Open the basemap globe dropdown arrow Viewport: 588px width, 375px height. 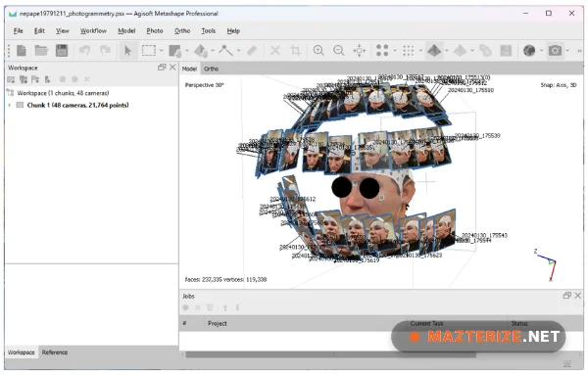pyautogui.click(x=541, y=50)
